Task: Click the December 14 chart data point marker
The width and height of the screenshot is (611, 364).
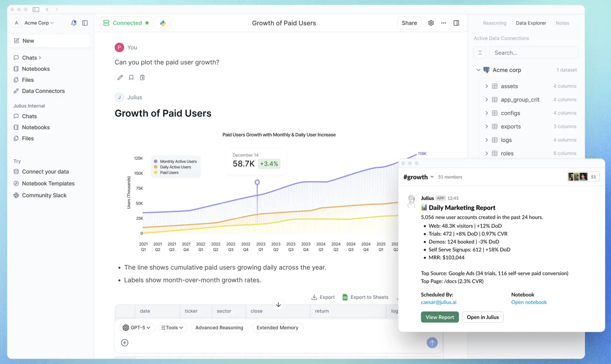Action: 257,182
